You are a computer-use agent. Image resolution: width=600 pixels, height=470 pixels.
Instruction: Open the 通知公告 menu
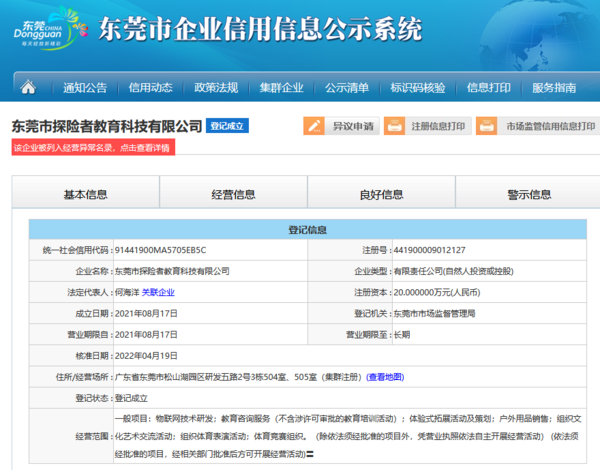tap(85, 88)
